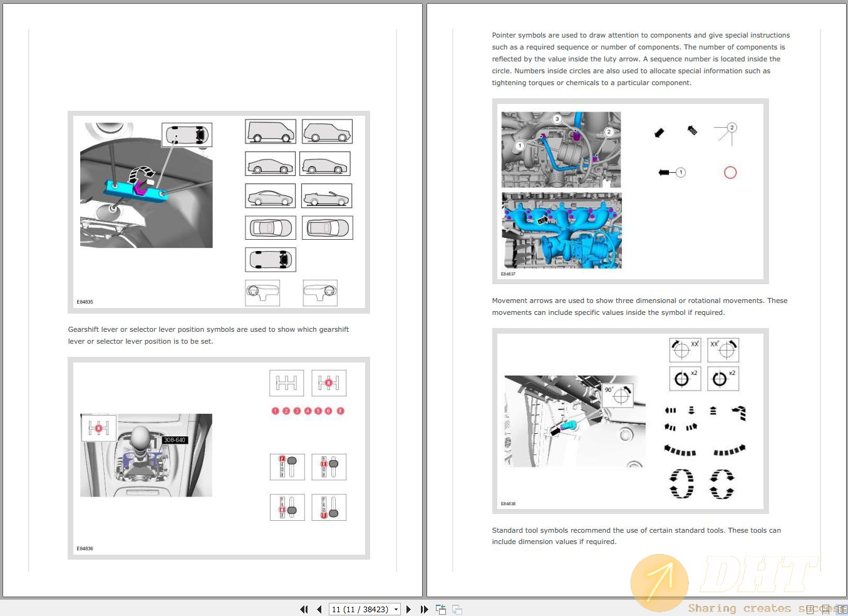848x616 pixels.
Task: Jump to the last page button
Action: pyautogui.click(x=424, y=609)
